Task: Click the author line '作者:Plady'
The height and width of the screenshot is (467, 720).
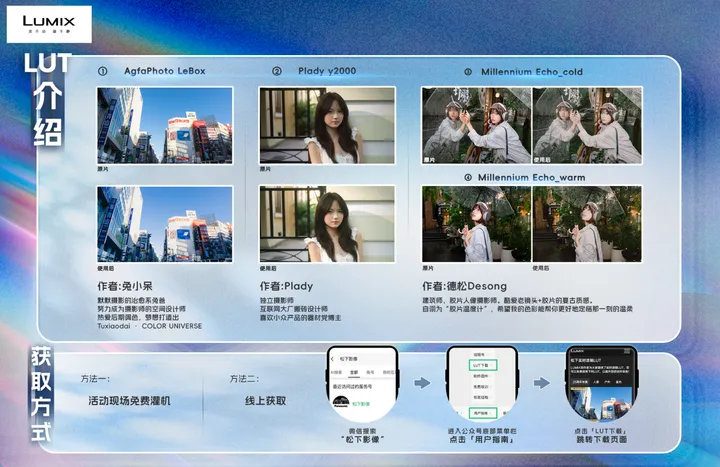Action: coord(286,286)
